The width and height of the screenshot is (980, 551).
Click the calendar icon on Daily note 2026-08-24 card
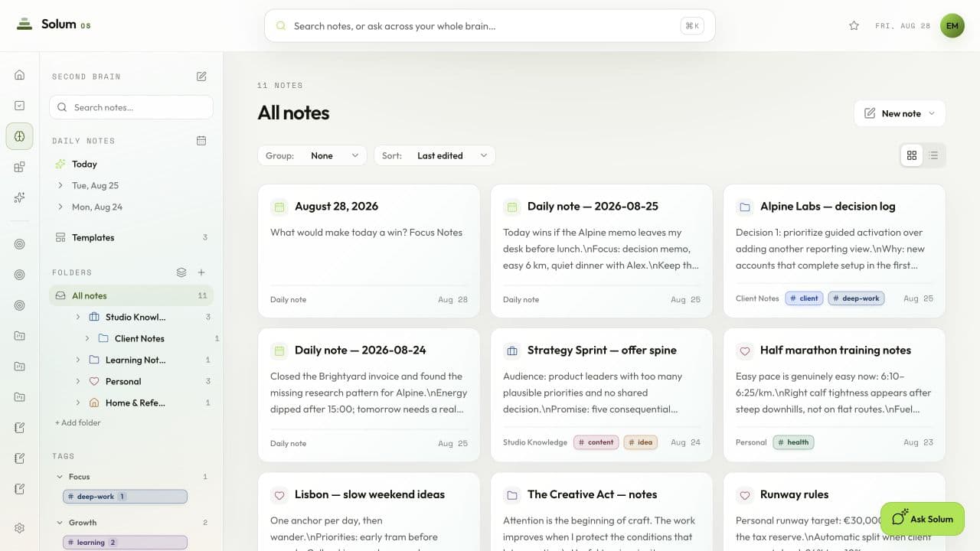[279, 350]
